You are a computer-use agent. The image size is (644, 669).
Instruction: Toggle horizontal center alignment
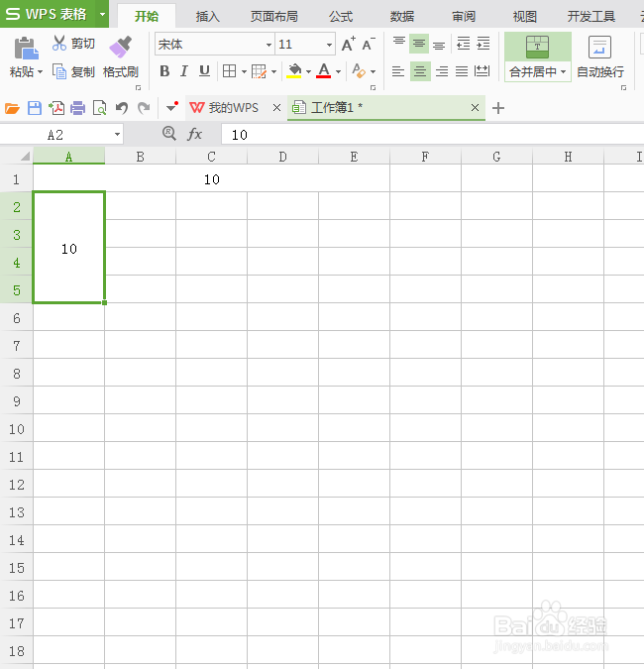click(x=420, y=71)
